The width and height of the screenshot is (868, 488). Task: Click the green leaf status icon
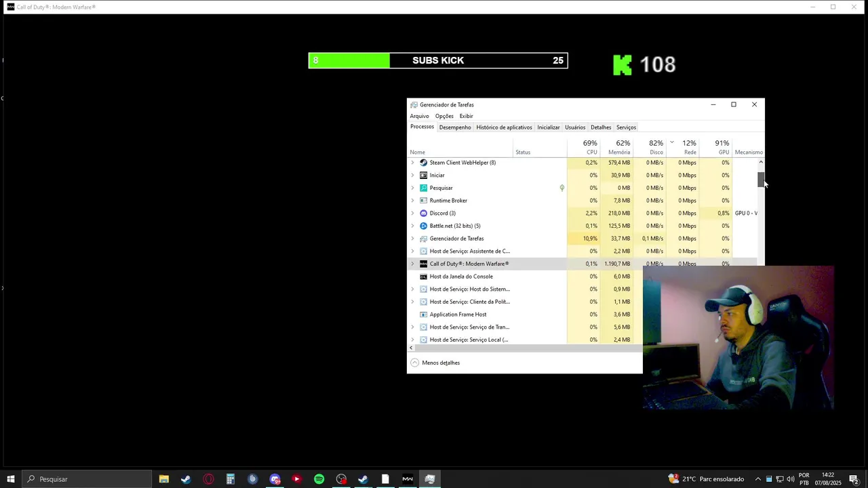pyautogui.click(x=561, y=188)
